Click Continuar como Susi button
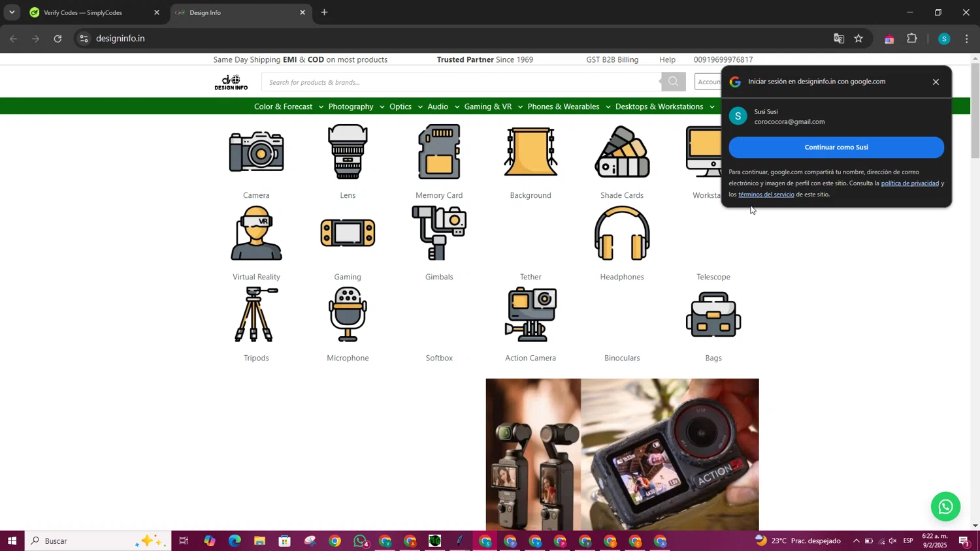The height and width of the screenshot is (551, 980). tap(836, 148)
